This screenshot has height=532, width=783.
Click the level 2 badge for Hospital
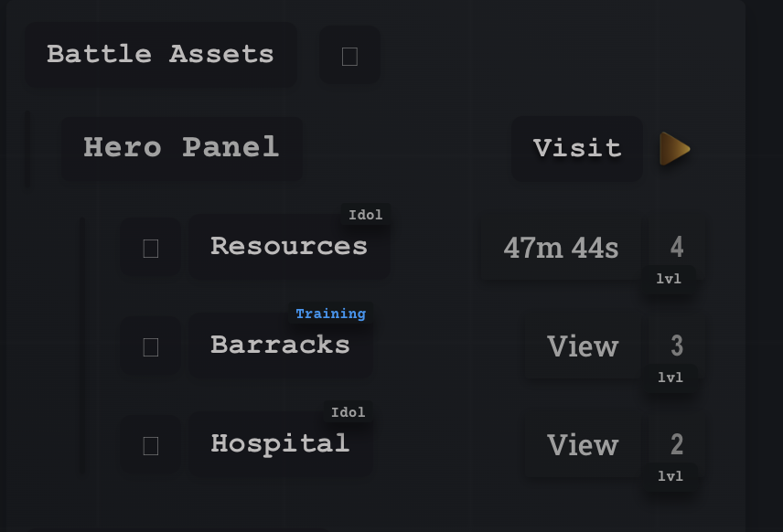(677, 444)
